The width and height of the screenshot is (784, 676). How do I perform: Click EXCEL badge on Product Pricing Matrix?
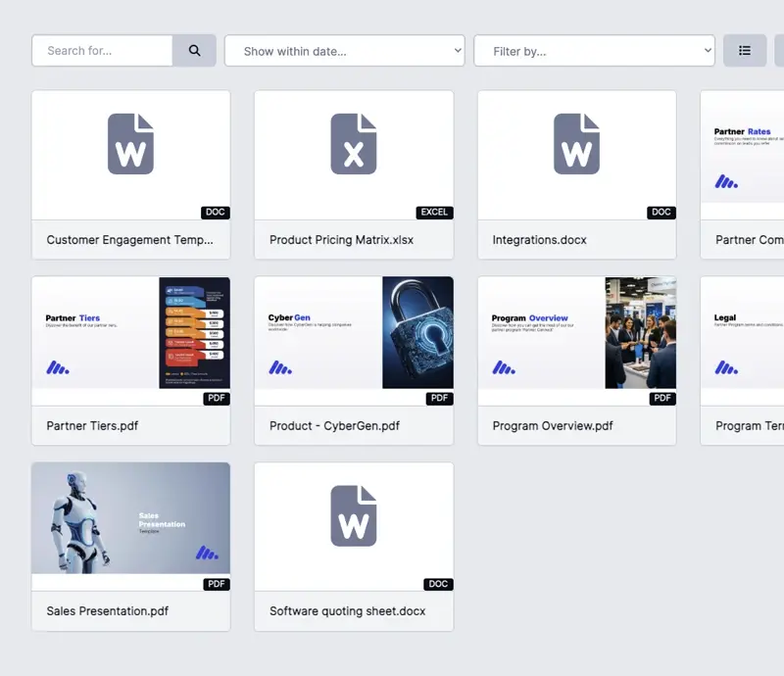434,213
